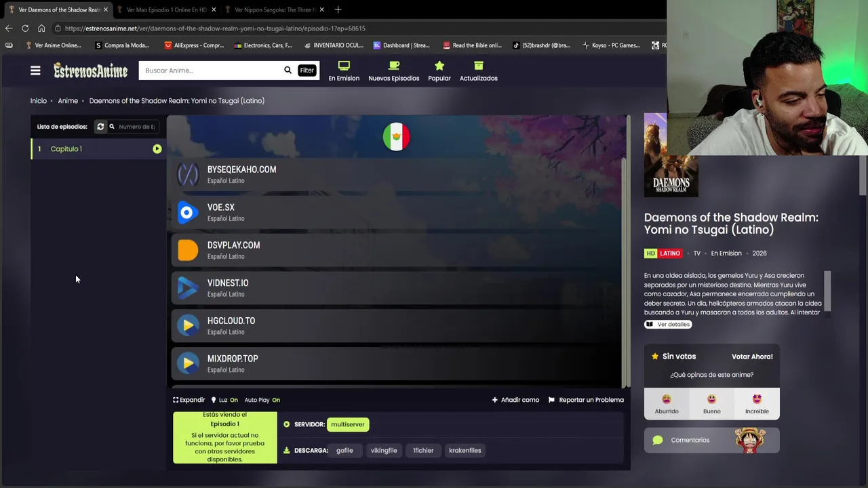Rate the anime as Aburrido
The height and width of the screenshot is (488, 868).
667,403
